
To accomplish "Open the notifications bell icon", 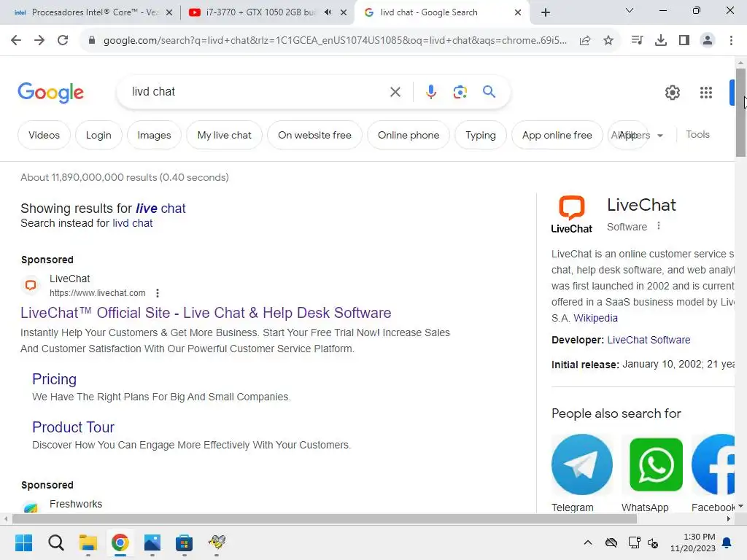I will tap(727, 542).
